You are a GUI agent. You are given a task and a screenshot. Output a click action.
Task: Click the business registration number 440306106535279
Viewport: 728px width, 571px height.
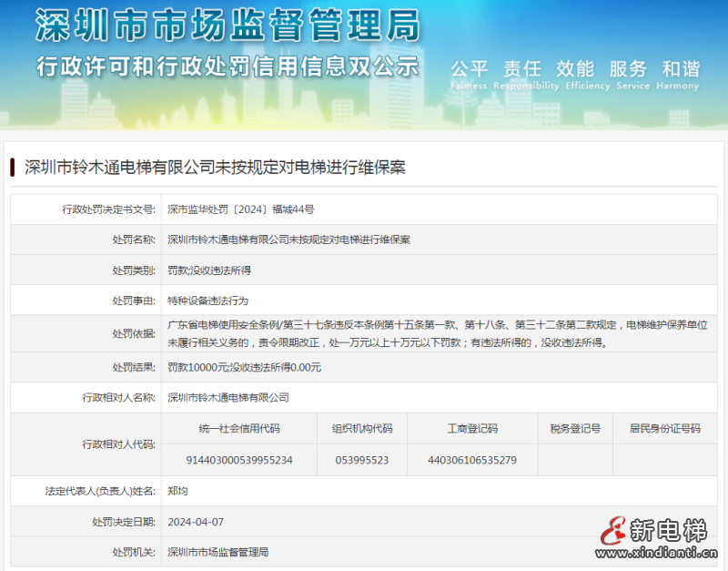471,460
